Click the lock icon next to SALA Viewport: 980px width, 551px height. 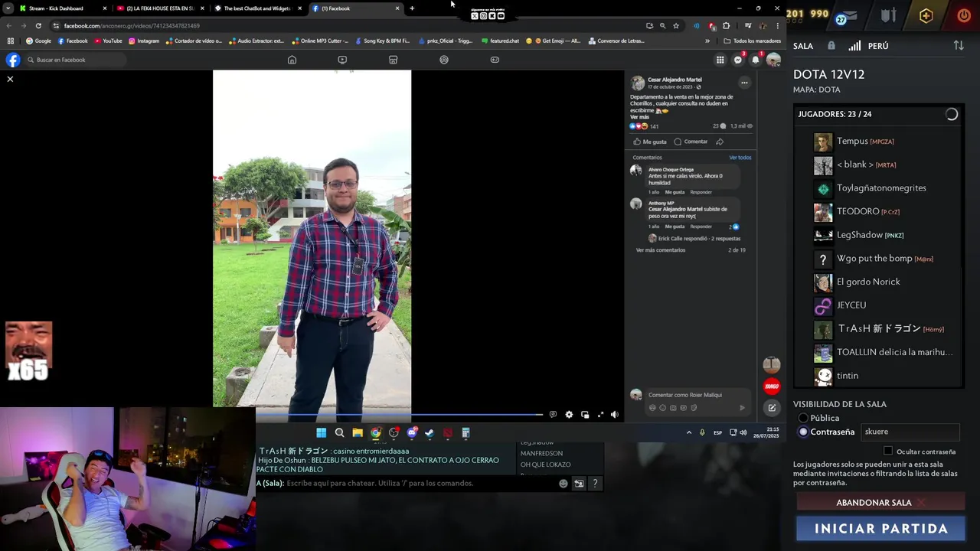831,46
